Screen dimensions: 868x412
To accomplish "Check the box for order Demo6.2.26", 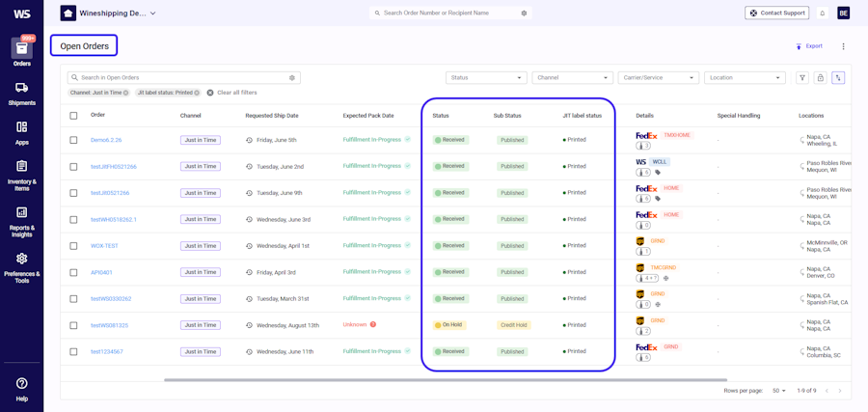I will [x=73, y=140].
